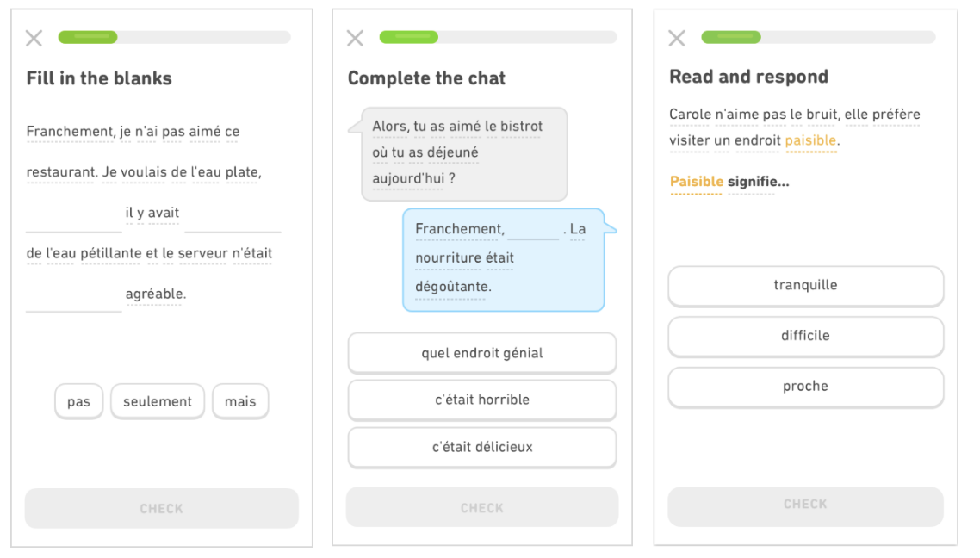Choose the reply 'c'était horrible'
This screenshot has width=980, height=558.
[481, 400]
